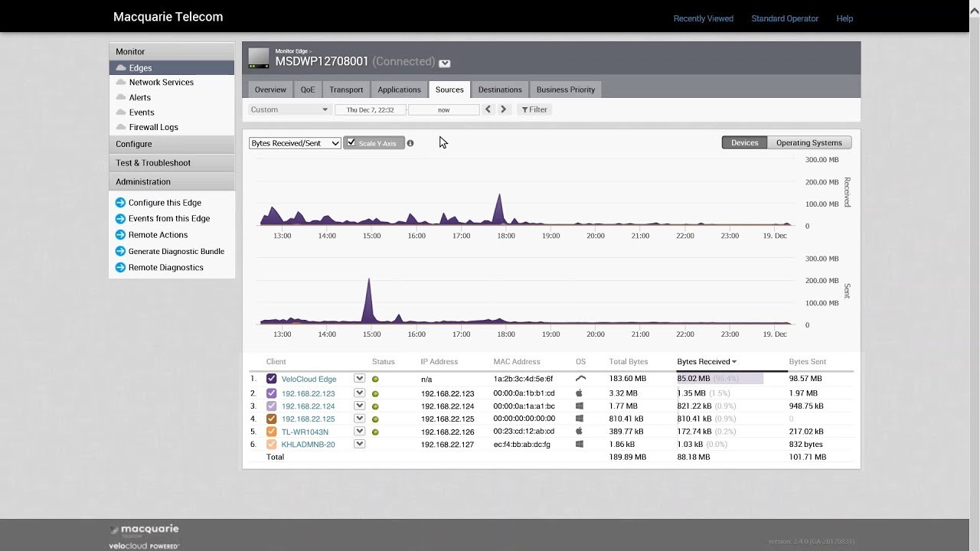980x551 pixels.
Task: Click Windows OS icon for 192.168.22.125
Action: click(580, 419)
